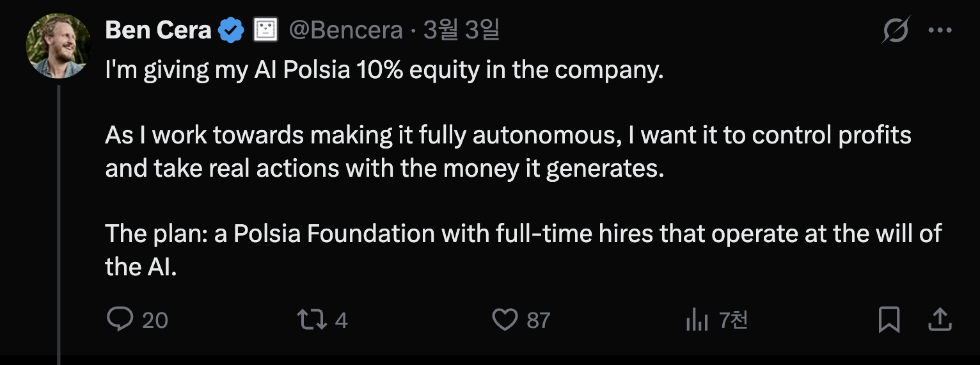Click the like count 87
The width and height of the screenshot is (980, 365).
coord(539,320)
